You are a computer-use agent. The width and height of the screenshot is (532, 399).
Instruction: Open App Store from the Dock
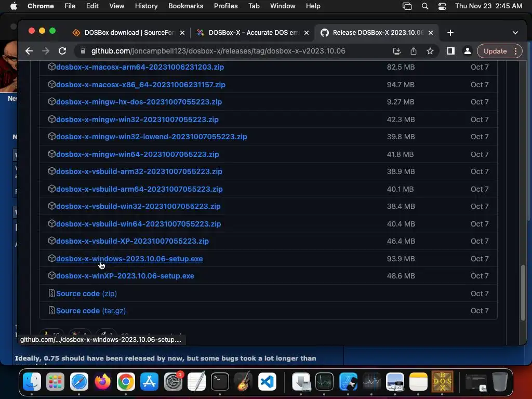point(149,382)
